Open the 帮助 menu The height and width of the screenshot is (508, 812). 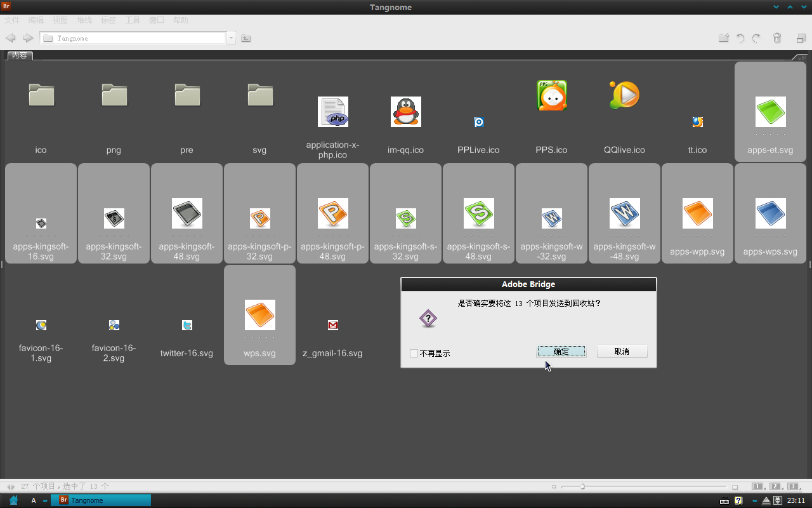click(x=181, y=20)
